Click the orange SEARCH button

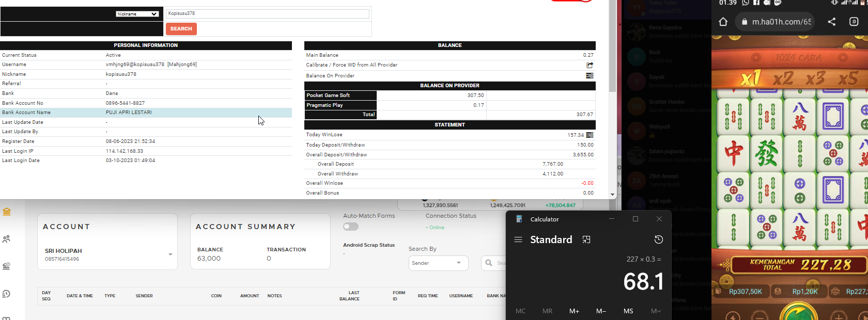coord(181,29)
